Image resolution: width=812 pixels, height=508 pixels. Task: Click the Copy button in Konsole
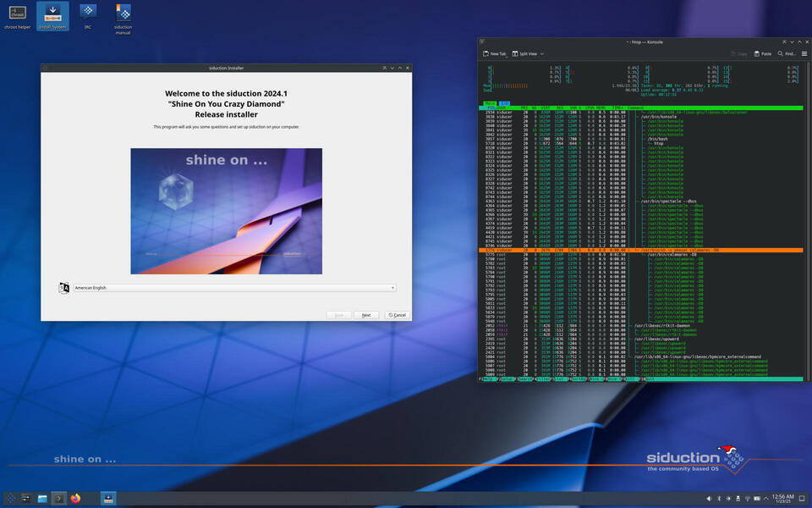pos(739,54)
